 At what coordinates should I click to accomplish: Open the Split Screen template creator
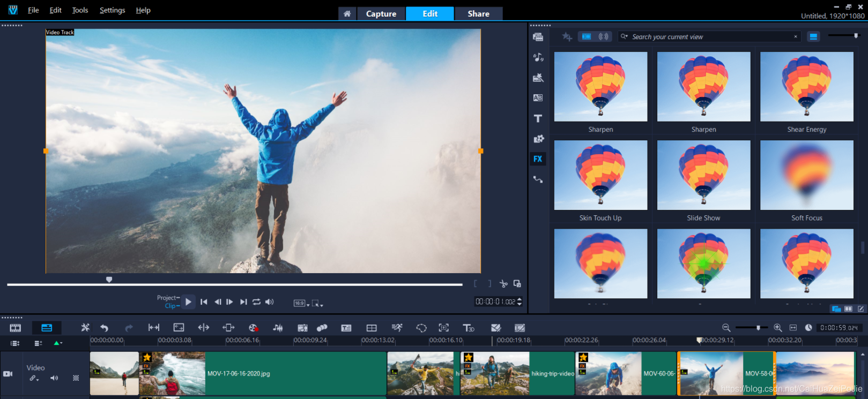[x=372, y=328]
